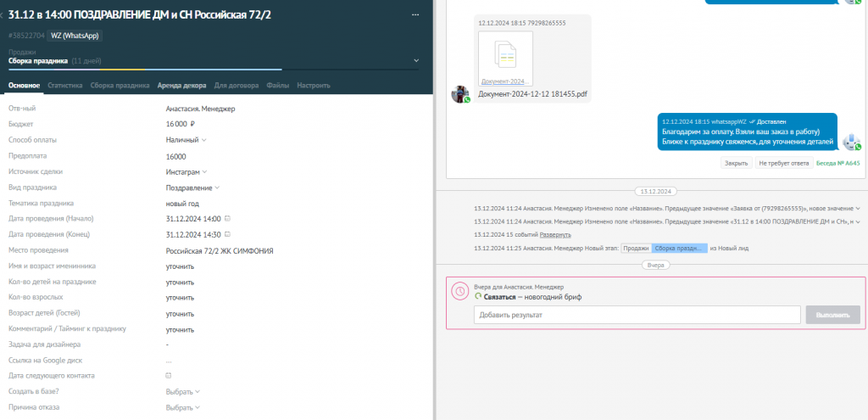This screenshot has width=868, height=420.
Task: Click the Не требует ответа button
Action: pos(784,163)
